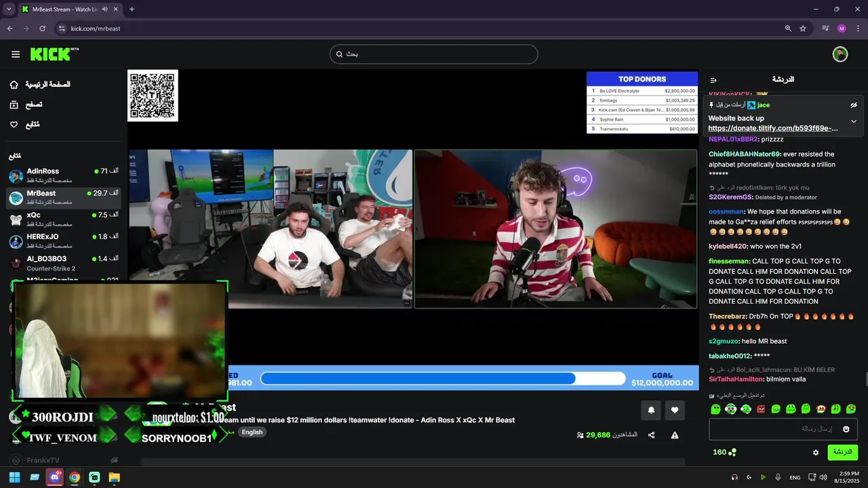868x488 pixels.
Task: Open the tab search dropdown arrow
Action: point(9,9)
